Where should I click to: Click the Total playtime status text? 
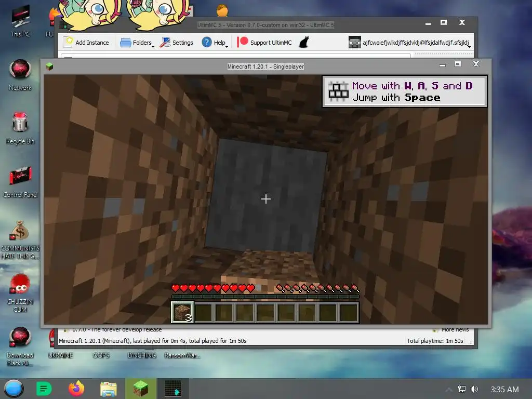[x=435, y=341]
